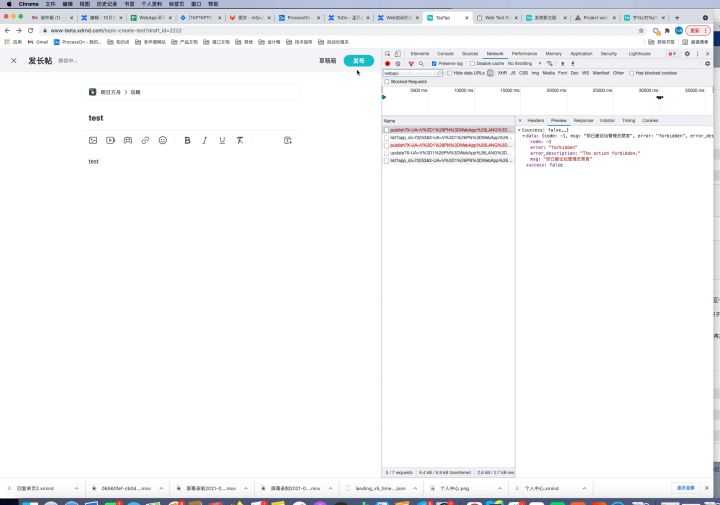Toggle the DevTools device toolbar icon
This screenshot has height=505, width=720.
[398, 54]
